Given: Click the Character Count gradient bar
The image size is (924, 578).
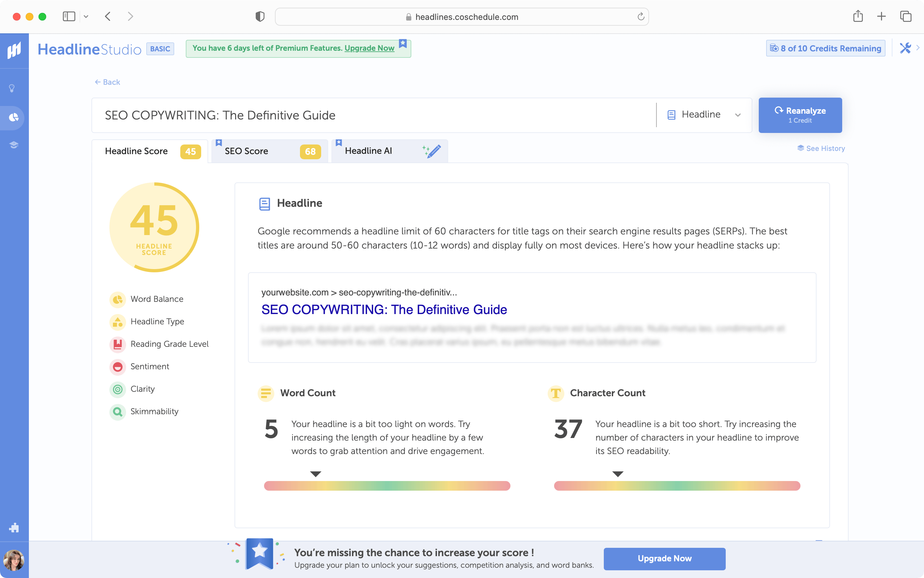Looking at the screenshot, I should tap(677, 486).
